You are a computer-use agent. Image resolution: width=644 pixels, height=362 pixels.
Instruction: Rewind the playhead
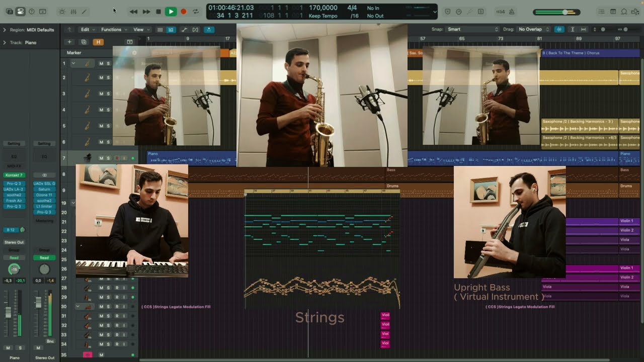coord(133,12)
